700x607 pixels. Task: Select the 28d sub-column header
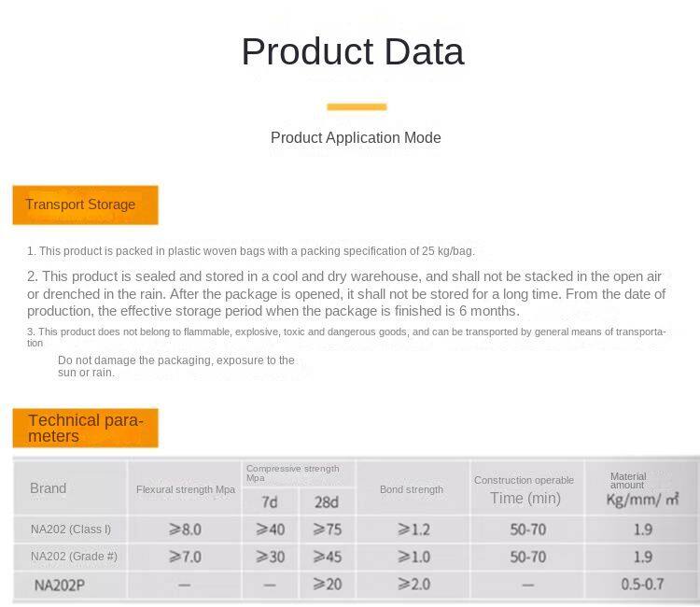(327, 502)
